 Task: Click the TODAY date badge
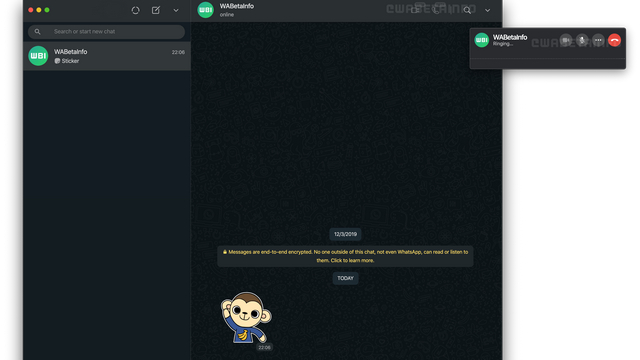point(345,278)
